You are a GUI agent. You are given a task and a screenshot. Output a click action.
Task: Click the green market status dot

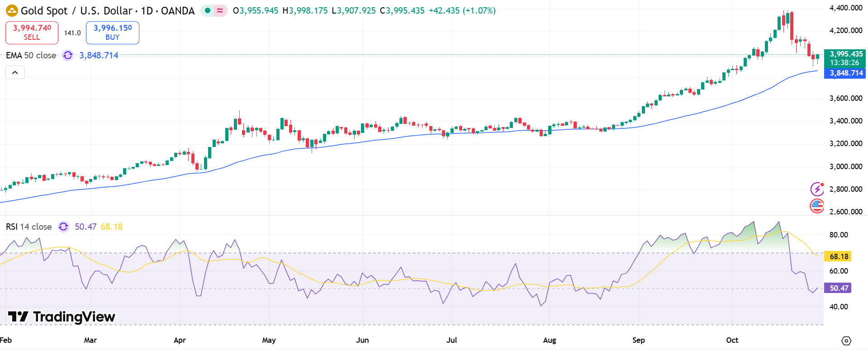(208, 10)
